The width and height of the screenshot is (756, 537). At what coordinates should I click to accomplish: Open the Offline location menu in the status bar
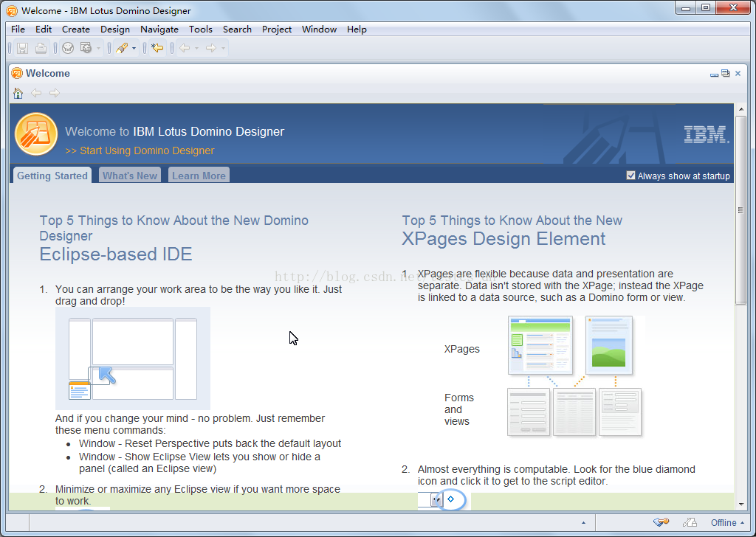(727, 522)
